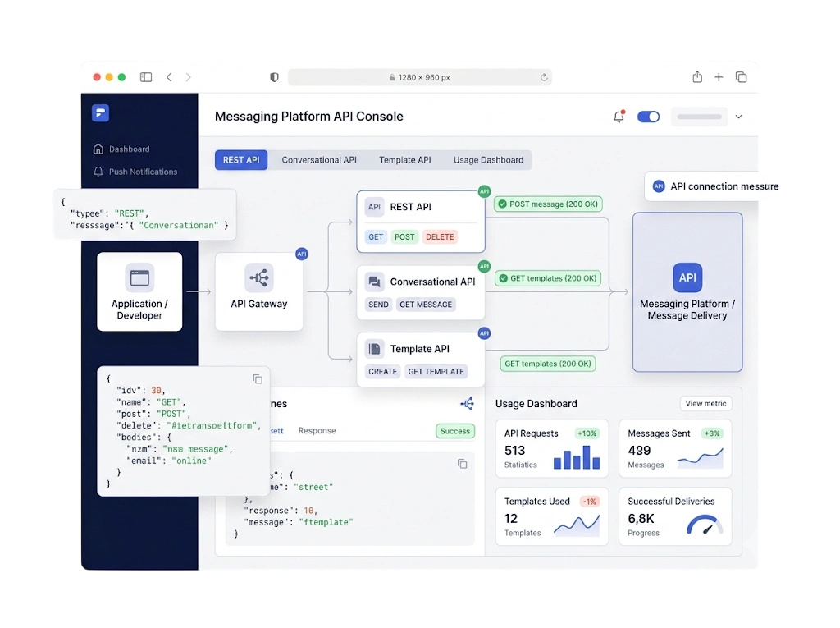The image size is (840, 628).
Task: Open the browser share icon
Action: pyautogui.click(x=697, y=77)
